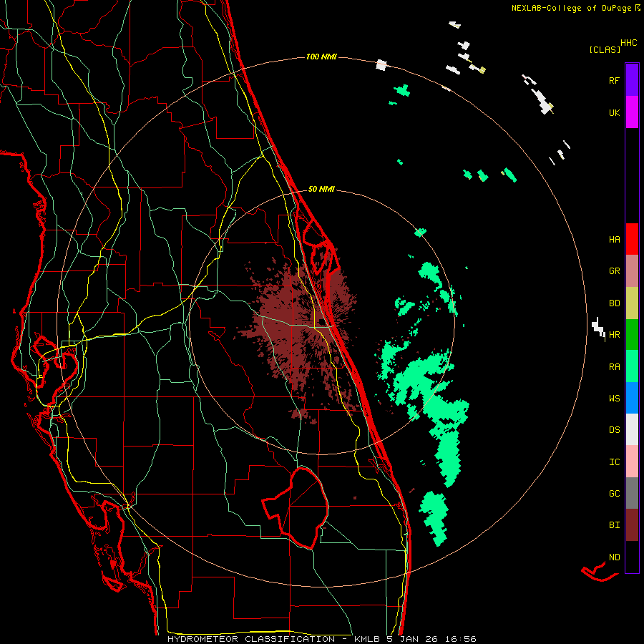This screenshot has width=644, height=644.
Task: Click the brown BI legend swatch
Action: point(632,525)
